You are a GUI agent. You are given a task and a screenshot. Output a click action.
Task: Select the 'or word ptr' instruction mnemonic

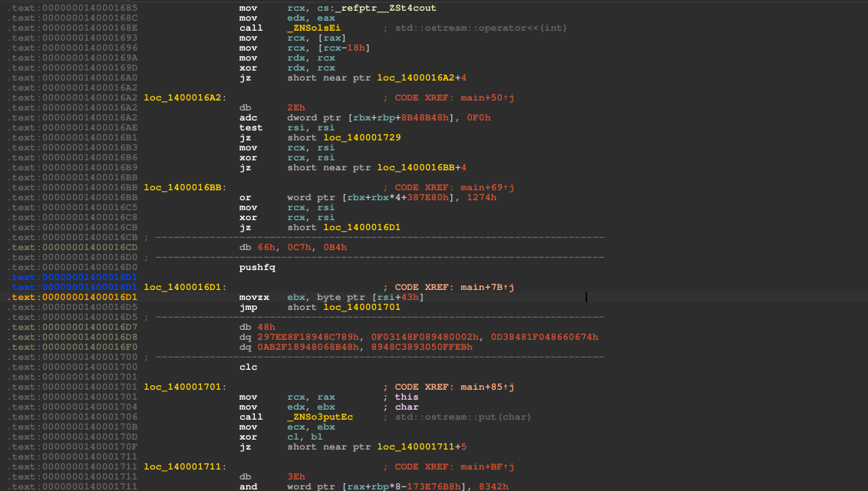246,198
